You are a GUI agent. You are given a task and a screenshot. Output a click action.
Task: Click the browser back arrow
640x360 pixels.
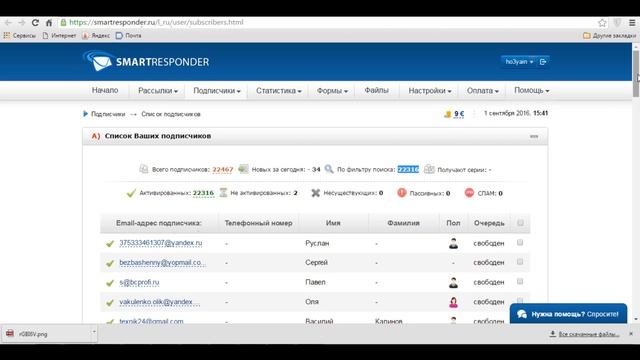pos(8,22)
